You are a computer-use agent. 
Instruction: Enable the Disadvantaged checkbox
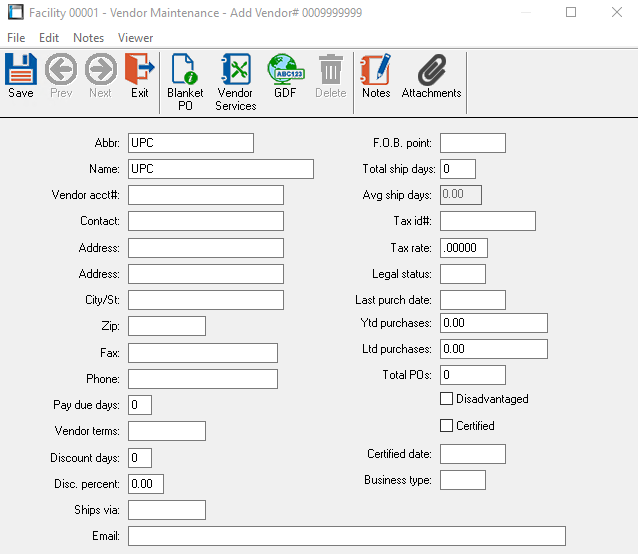tap(447, 399)
